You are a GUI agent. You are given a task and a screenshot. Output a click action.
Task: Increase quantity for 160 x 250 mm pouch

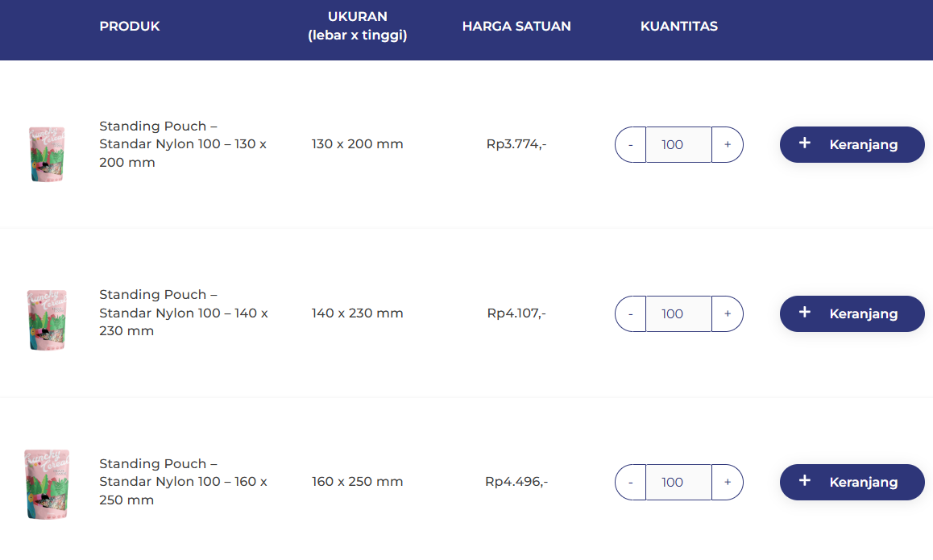tap(728, 482)
